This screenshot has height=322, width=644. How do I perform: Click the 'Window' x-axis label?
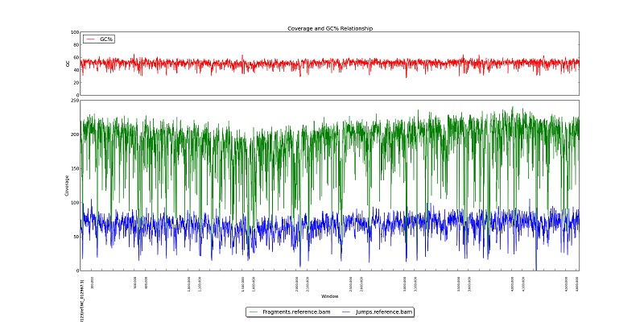coord(329,295)
